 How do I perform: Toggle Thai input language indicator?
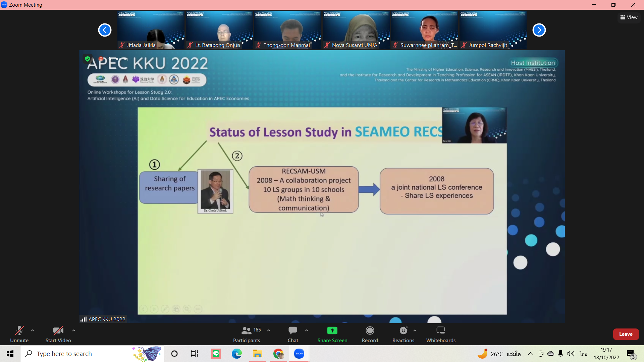click(583, 354)
